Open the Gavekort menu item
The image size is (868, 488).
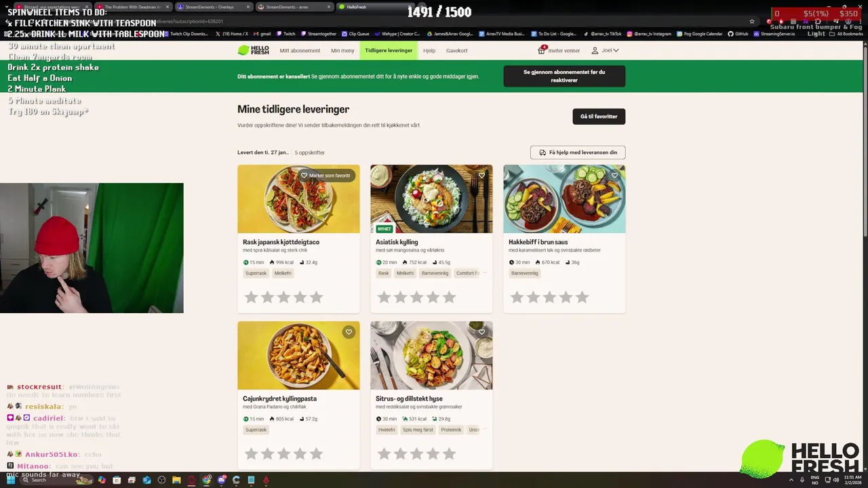457,51
